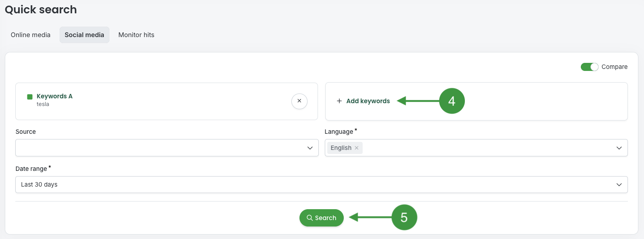Click the Add keywords link text
The width and height of the screenshot is (644, 239).
tap(368, 101)
